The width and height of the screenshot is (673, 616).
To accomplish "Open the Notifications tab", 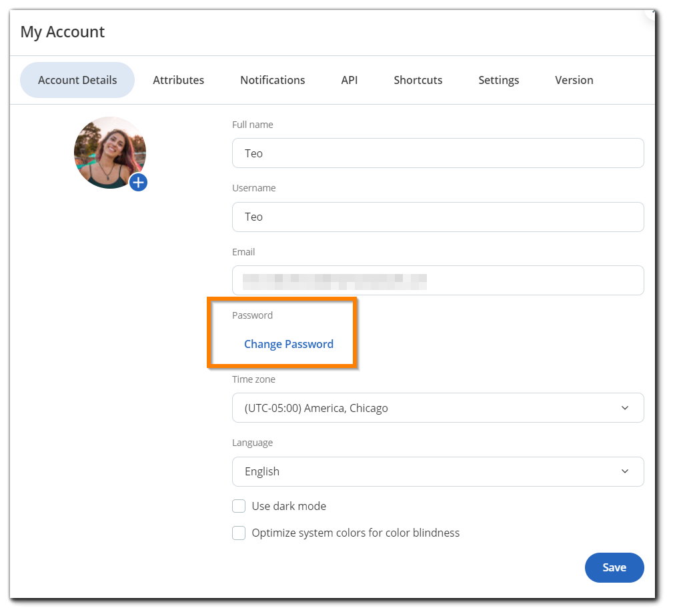I will [x=272, y=80].
